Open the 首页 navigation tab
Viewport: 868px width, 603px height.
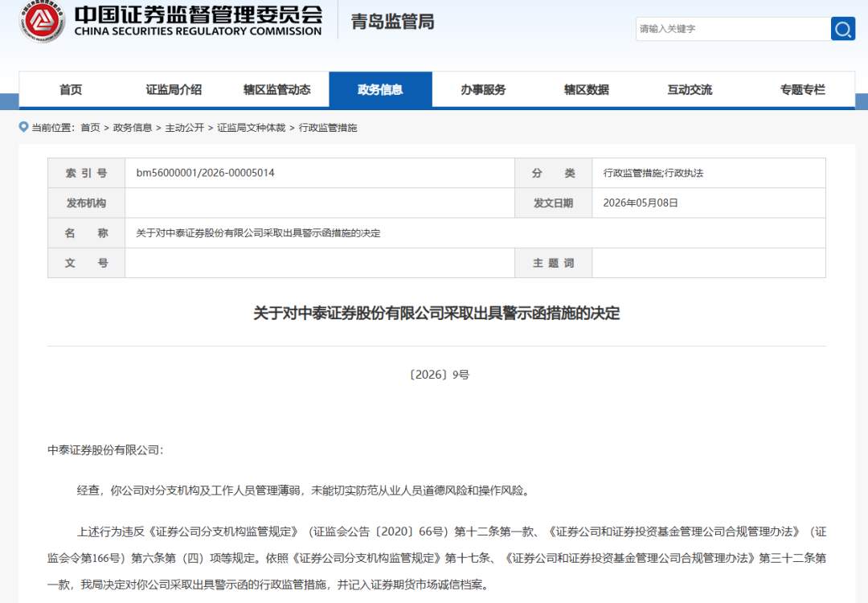tap(71, 90)
